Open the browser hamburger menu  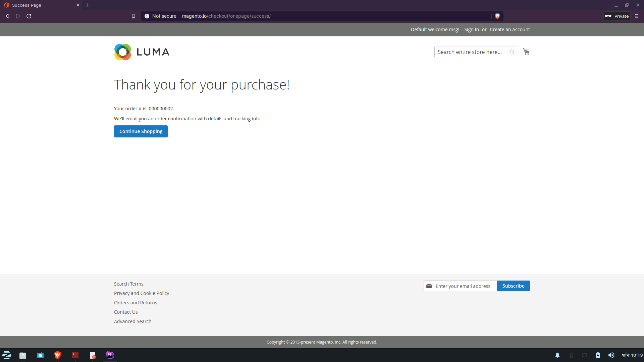(x=636, y=16)
